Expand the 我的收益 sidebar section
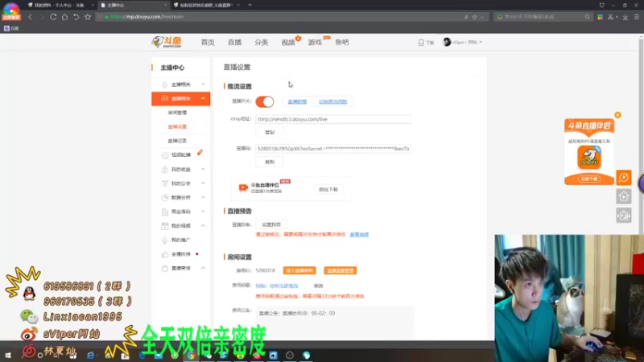This screenshot has height=362, width=644. tap(203, 169)
